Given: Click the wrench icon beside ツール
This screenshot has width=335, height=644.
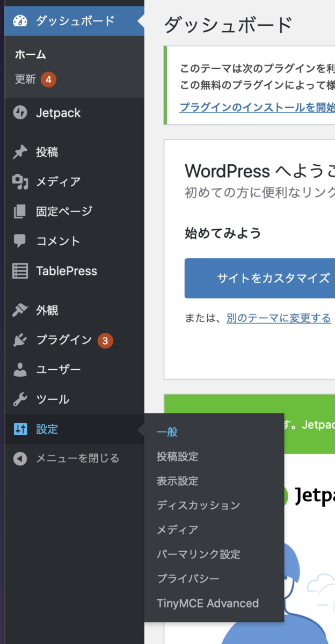Looking at the screenshot, I should click(x=20, y=399).
